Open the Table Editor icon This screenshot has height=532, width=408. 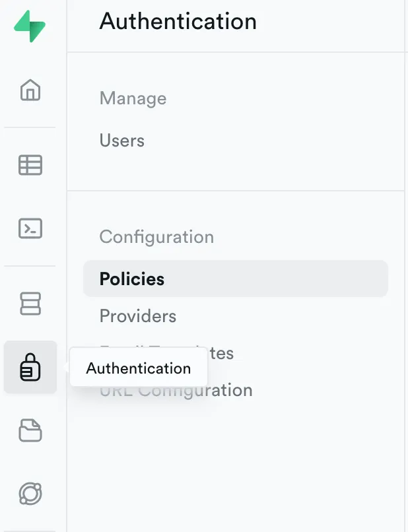pos(30,165)
